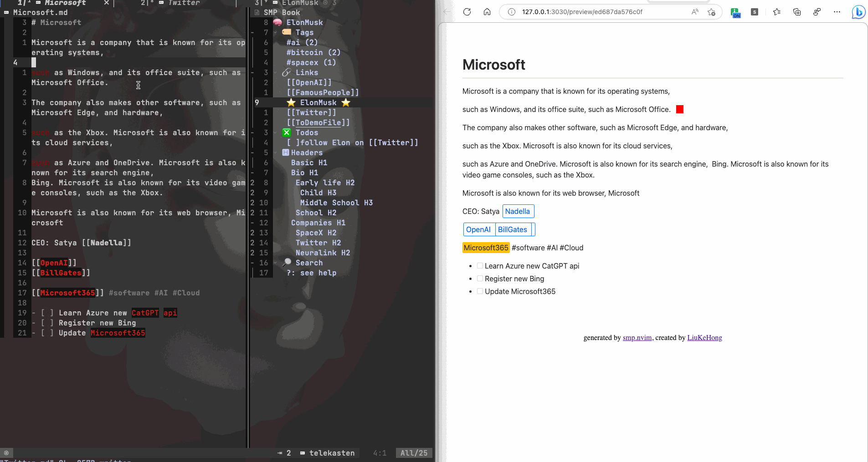Screen dimensions: 868x462
Task: Check the Learn Azure new CatGPT api checkbox
Action: click(x=480, y=266)
